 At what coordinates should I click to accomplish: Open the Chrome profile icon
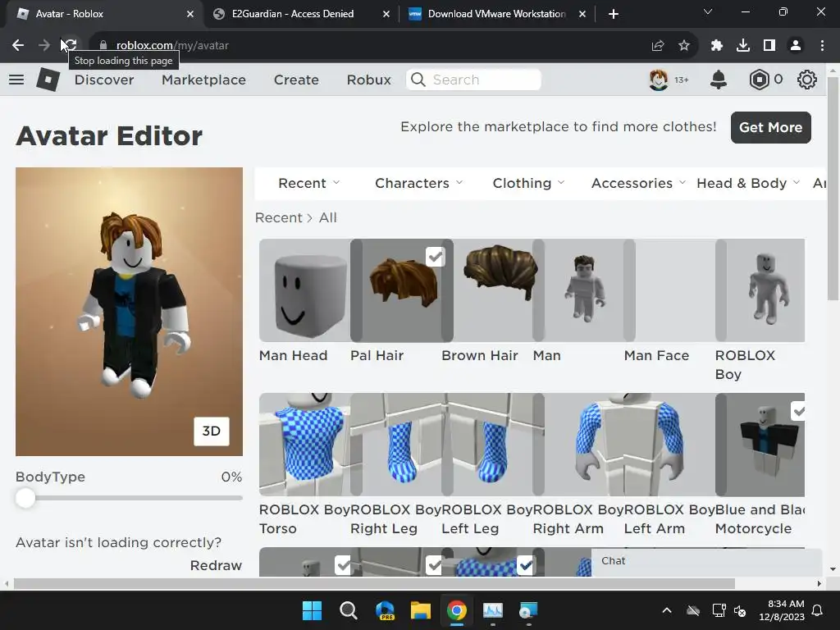pos(796,46)
